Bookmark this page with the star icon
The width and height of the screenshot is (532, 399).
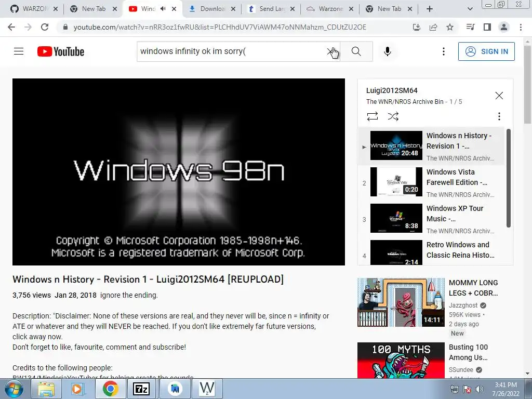[450, 27]
